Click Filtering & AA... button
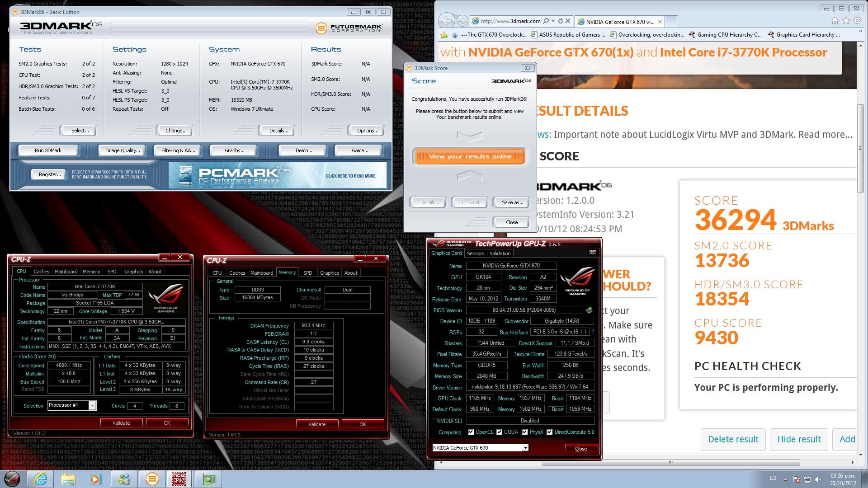Image resolution: width=868 pixels, height=488 pixels. [x=179, y=150]
